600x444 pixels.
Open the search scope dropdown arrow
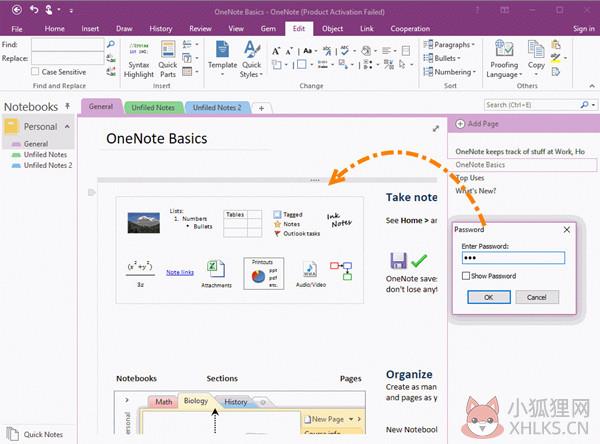[593, 105]
